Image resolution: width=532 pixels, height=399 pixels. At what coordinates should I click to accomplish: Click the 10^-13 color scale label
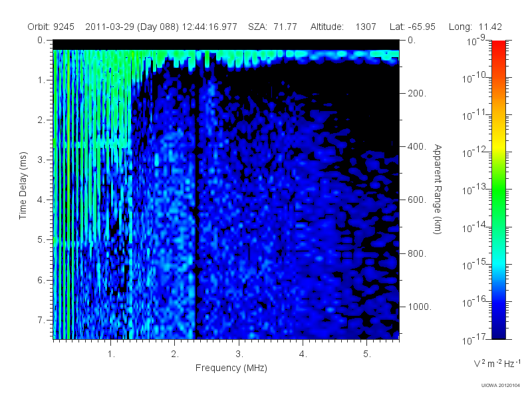coord(474,190)
